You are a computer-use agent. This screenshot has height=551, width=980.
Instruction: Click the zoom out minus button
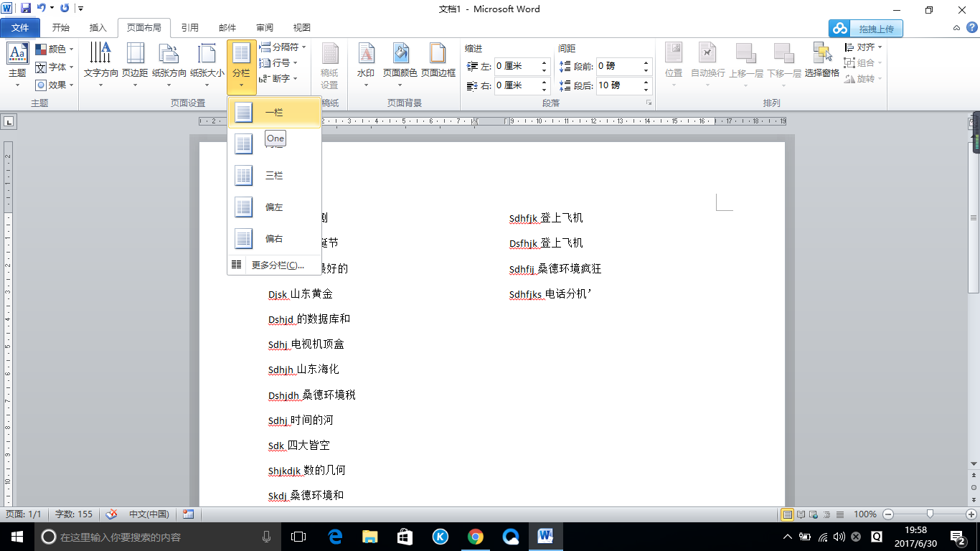[x=888, y=514]
